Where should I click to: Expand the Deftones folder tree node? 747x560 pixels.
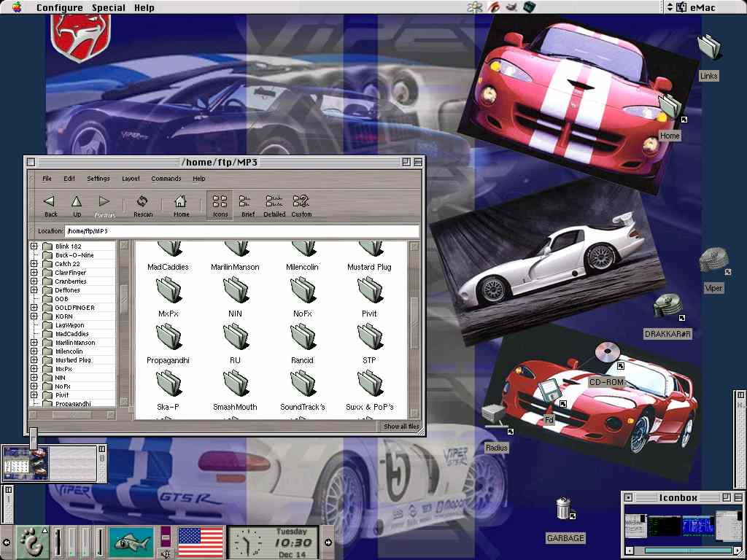tap(34, 290)
